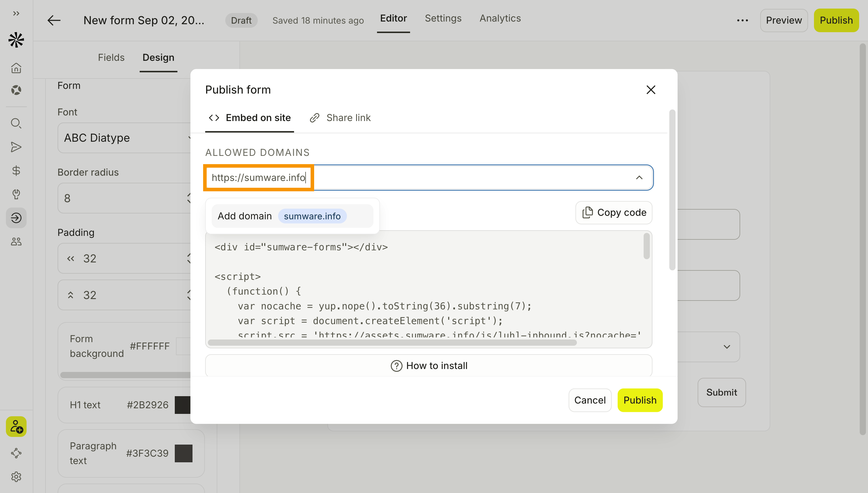Screen dimensions: 868x493
Task: Click the question mark help icon
Action: click(397, 366)
